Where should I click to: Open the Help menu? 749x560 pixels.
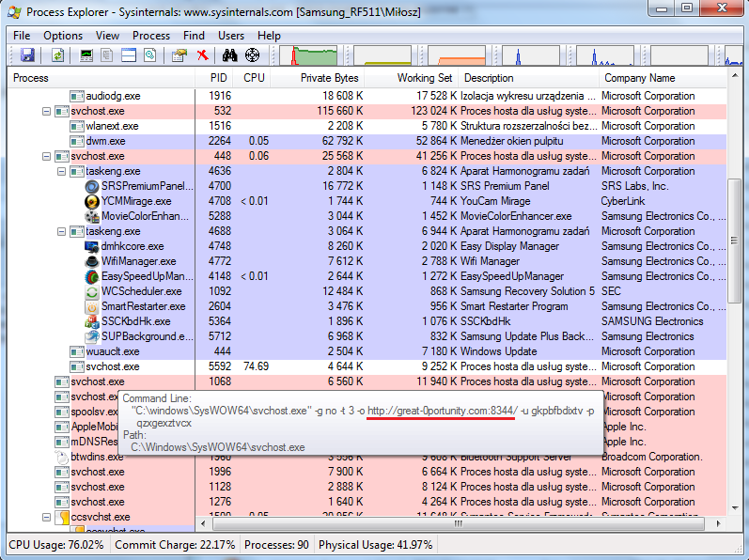[269, 36]
